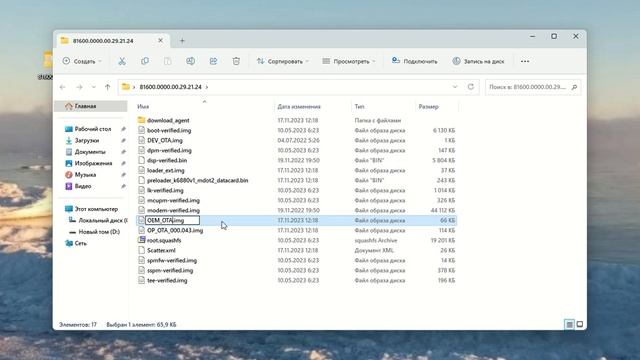Image resolution: width=640 pixels, height=360 pixels.
Task: Select file modem-verified.img
Action: click(x=173, y=210)
